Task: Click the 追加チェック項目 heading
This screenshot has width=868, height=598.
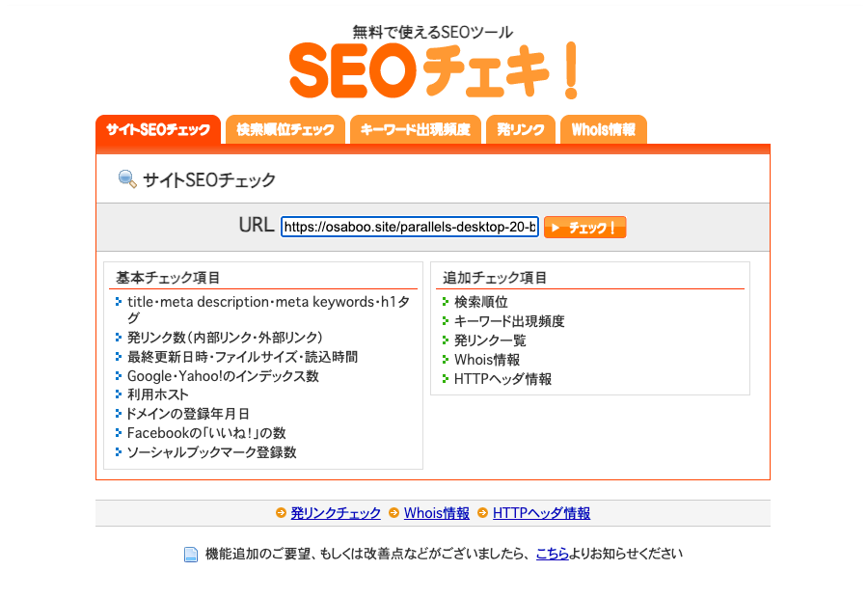Action: [x=495, y=278]
